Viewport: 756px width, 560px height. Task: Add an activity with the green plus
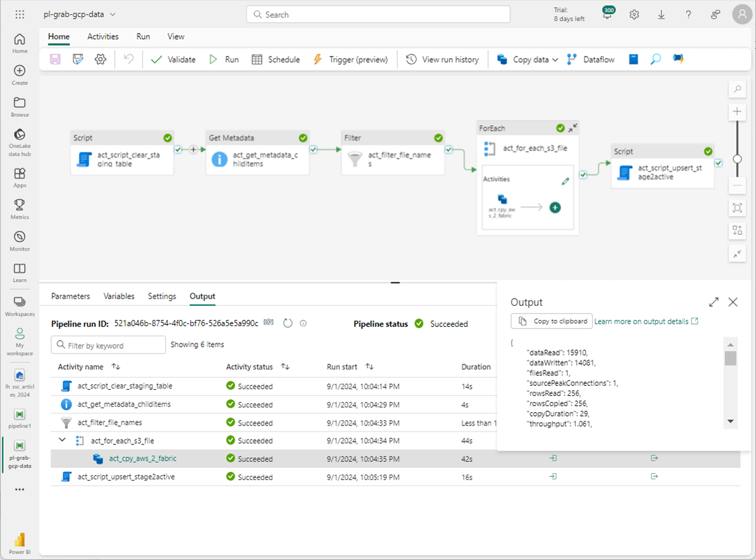click(555, 208)
